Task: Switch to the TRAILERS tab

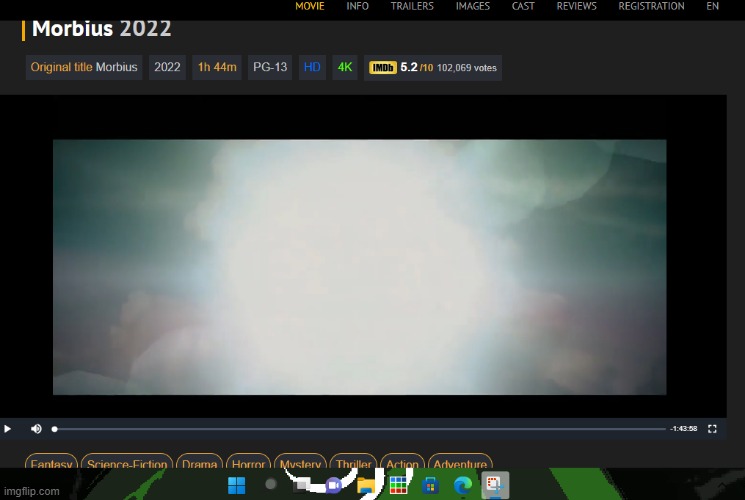Action: pos(412,6)
